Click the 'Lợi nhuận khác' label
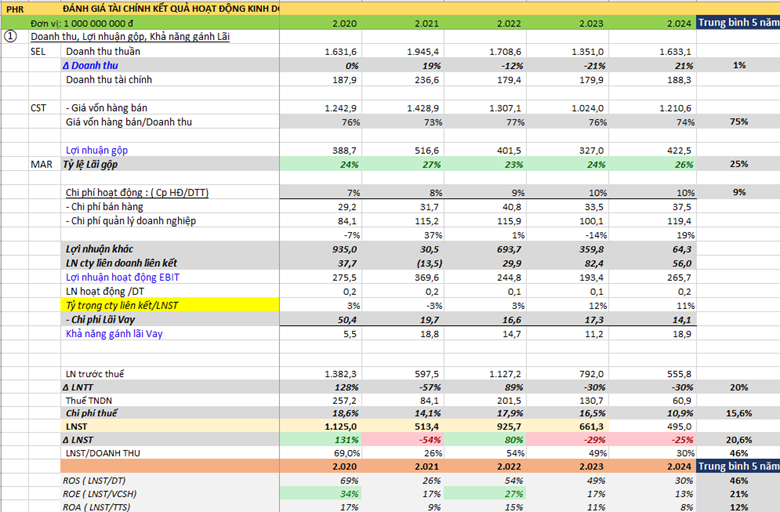 click(x=99, y=249)
